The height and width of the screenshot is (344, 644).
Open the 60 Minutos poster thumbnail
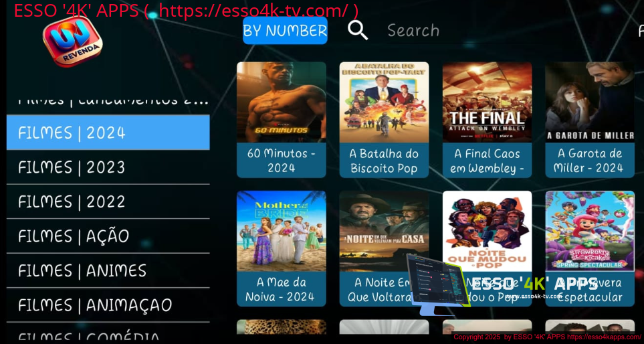pyautogui.click(x=282, y=102)
